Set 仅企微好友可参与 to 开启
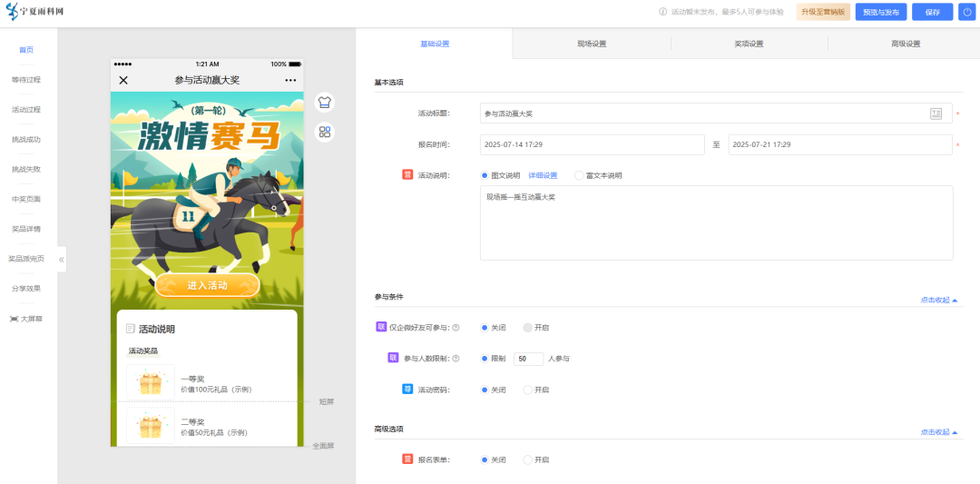The image size is (980, 484). 527,328
